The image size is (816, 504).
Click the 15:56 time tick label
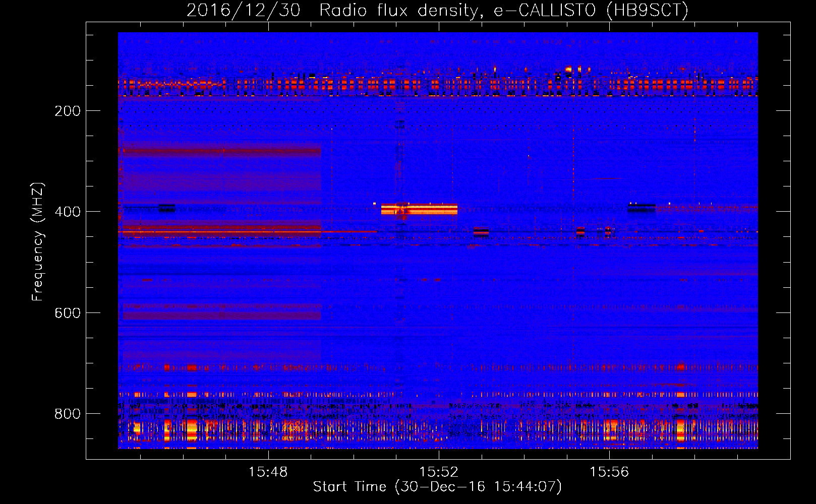[609, 472]
